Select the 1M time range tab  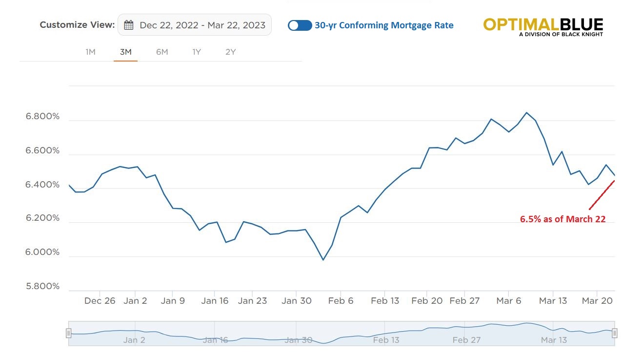(x=90, y=52)
